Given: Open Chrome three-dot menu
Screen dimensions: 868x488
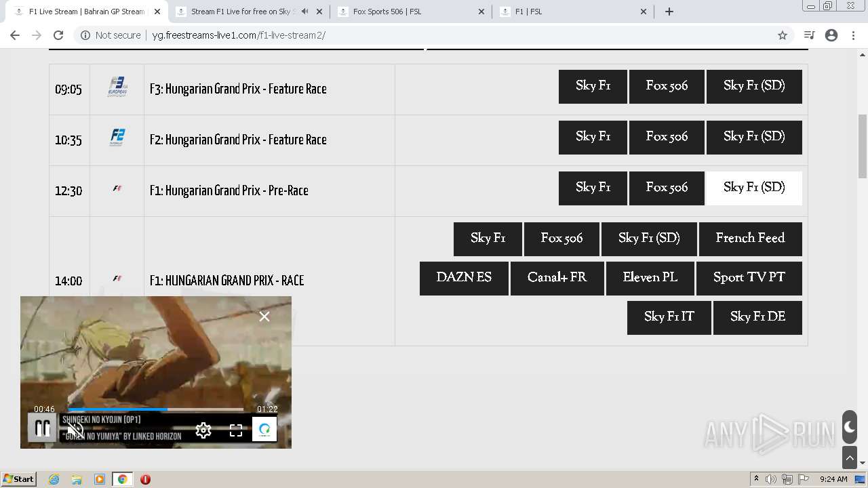Looking at the screenshot, I should tap(853, 35).
